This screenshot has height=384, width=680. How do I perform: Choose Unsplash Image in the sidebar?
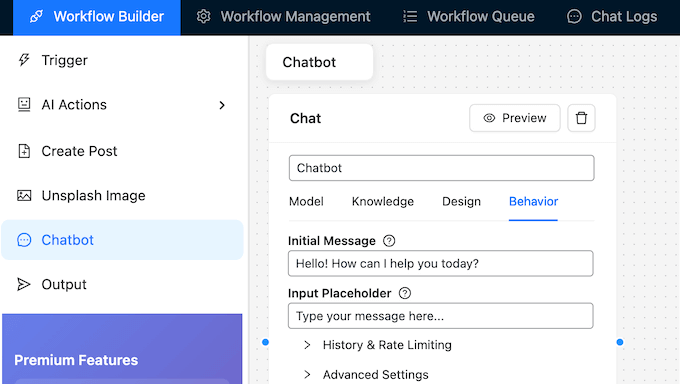pos(122,196)
